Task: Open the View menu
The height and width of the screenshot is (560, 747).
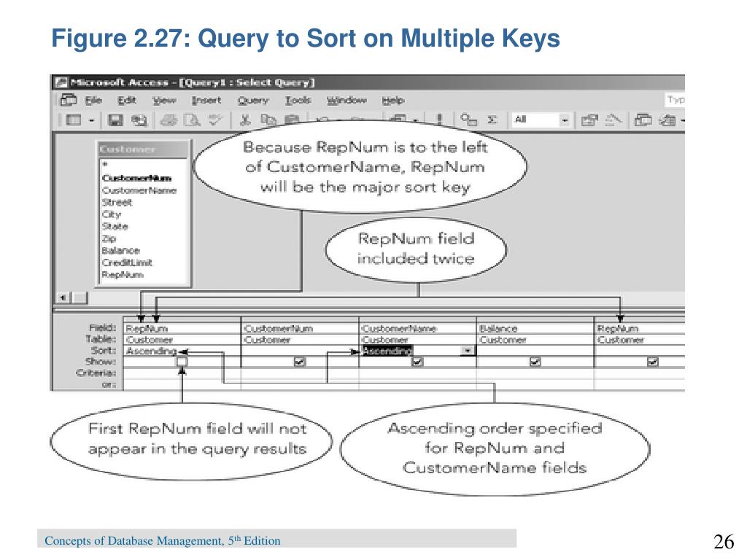Action: coord(164,101)
